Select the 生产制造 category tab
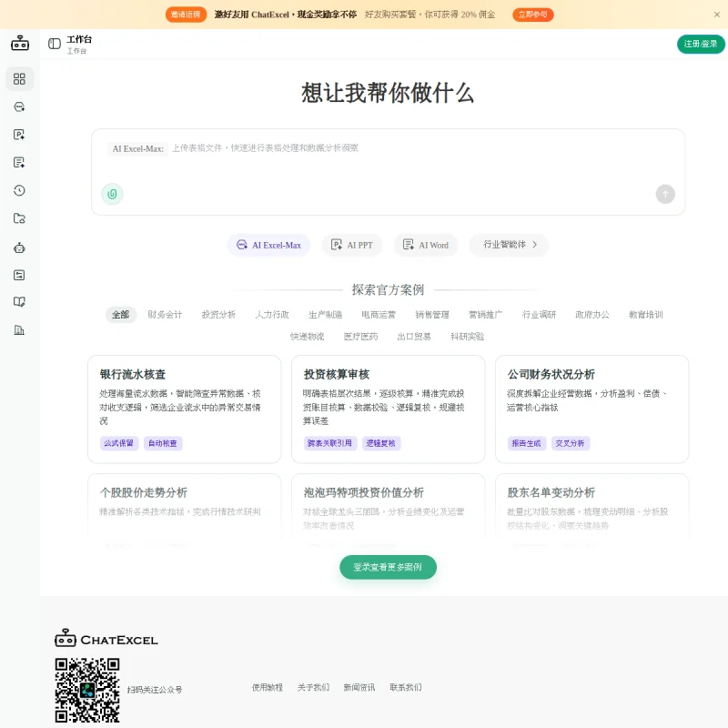Viewport: 728px width, 728px height. [326, 315]
